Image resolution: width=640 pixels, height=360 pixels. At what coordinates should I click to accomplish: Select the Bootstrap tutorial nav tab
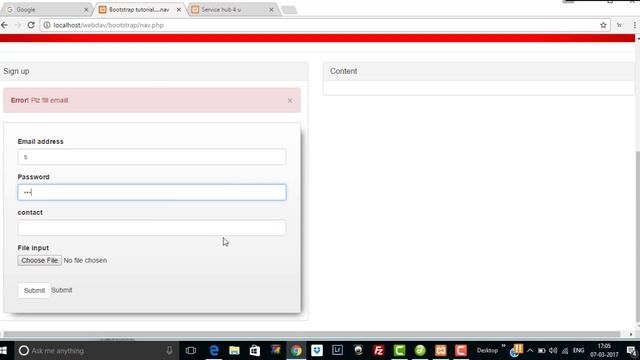139,9
